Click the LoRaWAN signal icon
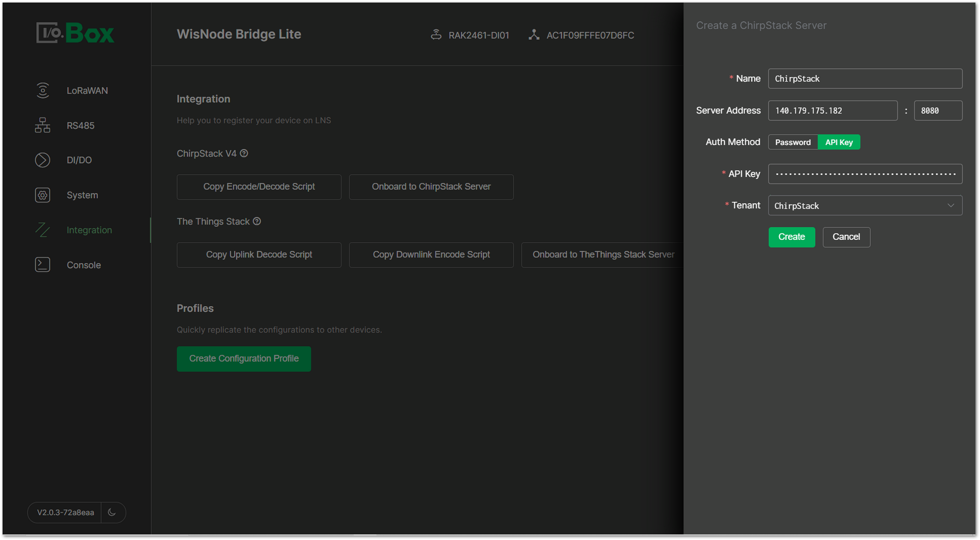 (43, 90)
